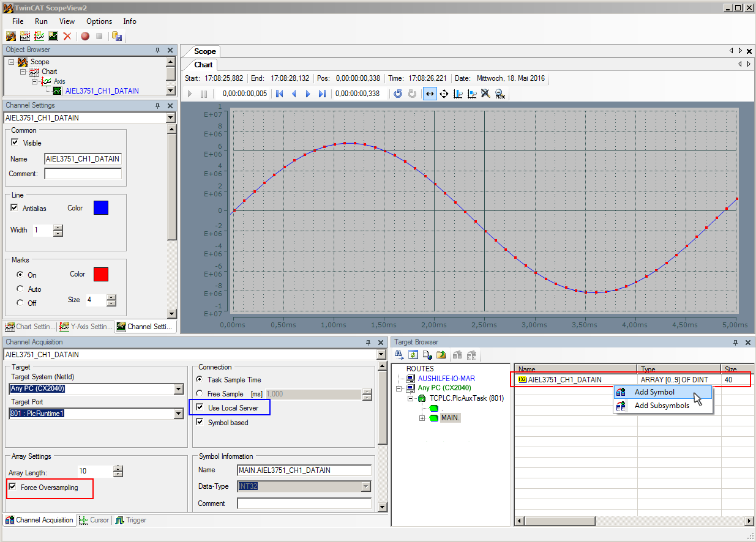This screenshot has height=542, width=756.
Task: Click the blue Line color swatch
Action: (x=101, y=208)
